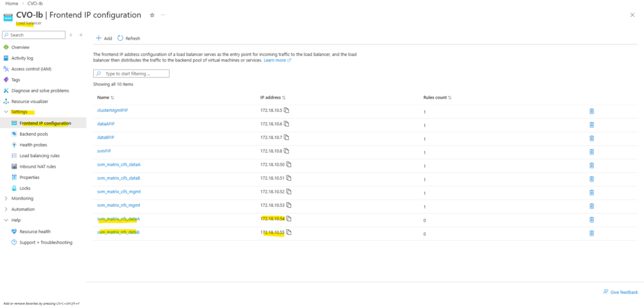Open the svmFIP configuration link
Screen dimensions: 644x306
click(104, 151)
